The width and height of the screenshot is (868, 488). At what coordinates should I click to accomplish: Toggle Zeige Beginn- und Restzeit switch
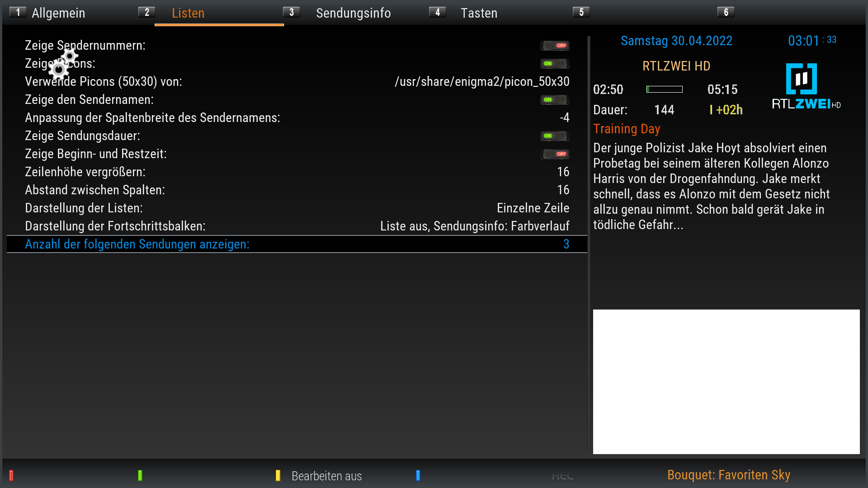pos(555,154)
